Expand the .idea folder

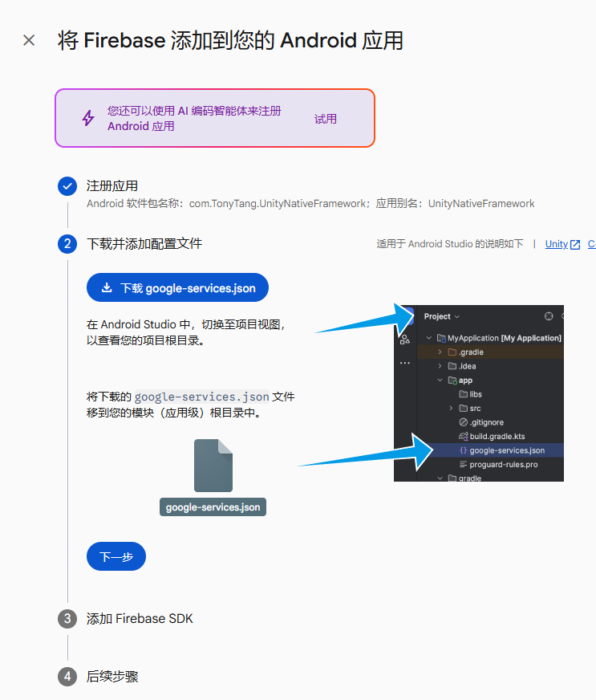pyautogui.click(x=440, y=366)
